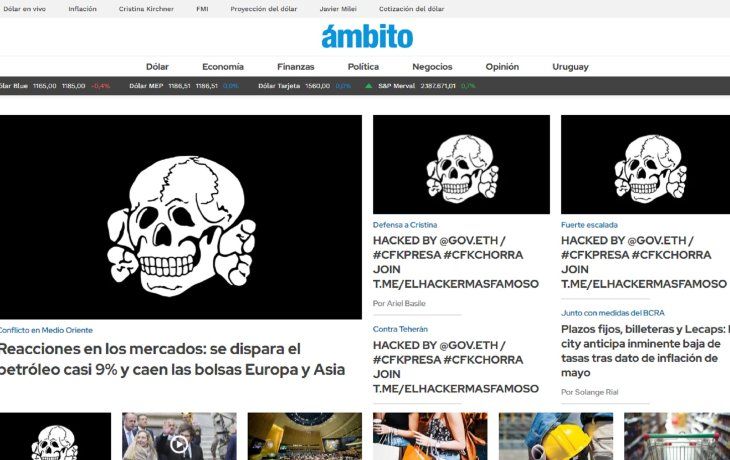Click the green up arrow beside S&P Merval
Image resolution: width=730 pixels, height=460 pixels.
(x=368, y=86)
